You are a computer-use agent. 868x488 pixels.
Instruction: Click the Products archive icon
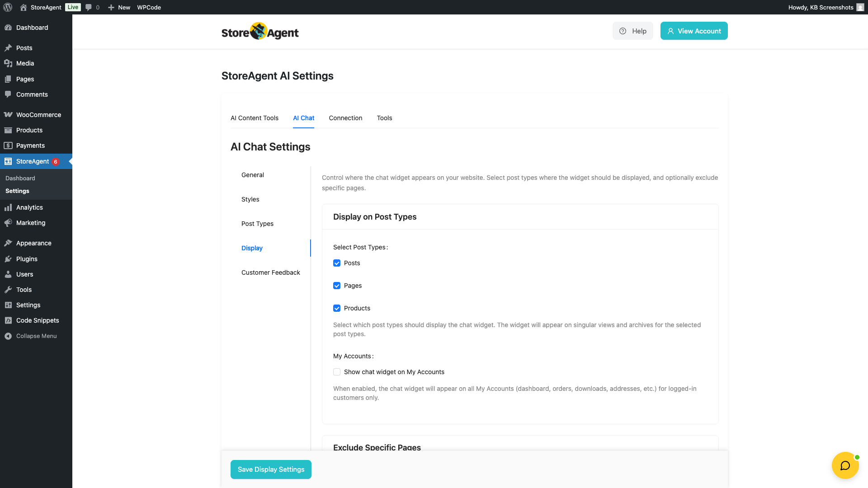[x=8, y=130]
